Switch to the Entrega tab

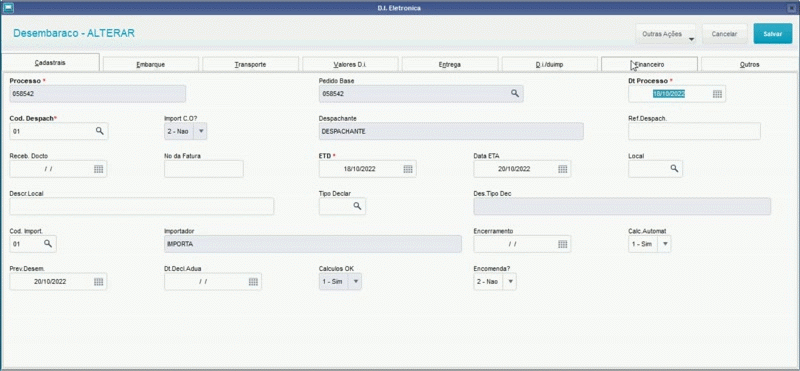coord(450,64)
